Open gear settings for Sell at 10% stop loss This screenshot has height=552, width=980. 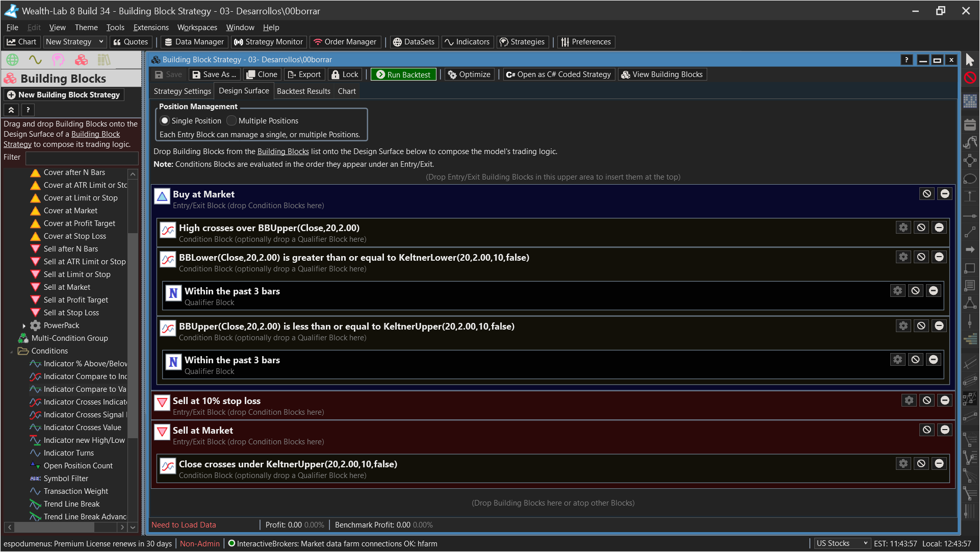click(909, 400)
